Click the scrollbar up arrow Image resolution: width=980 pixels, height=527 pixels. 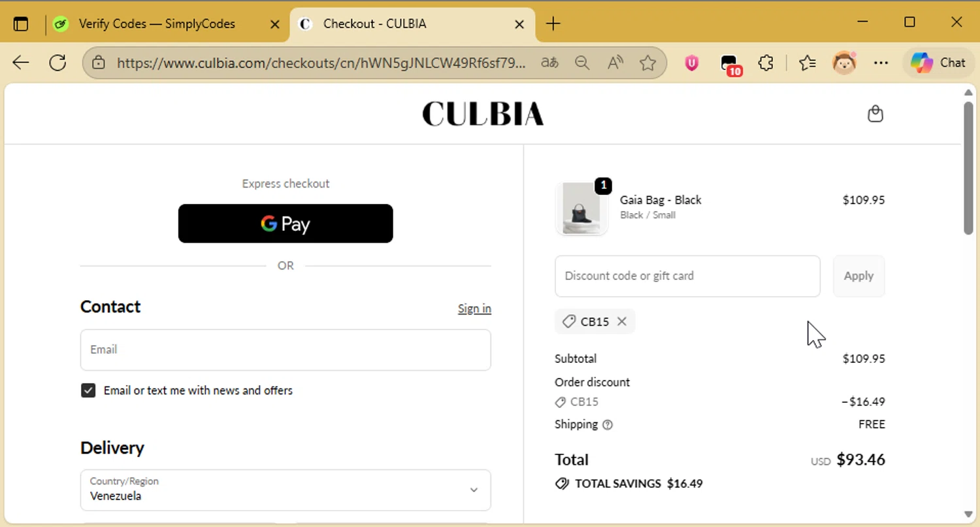[x=968, y=92]
